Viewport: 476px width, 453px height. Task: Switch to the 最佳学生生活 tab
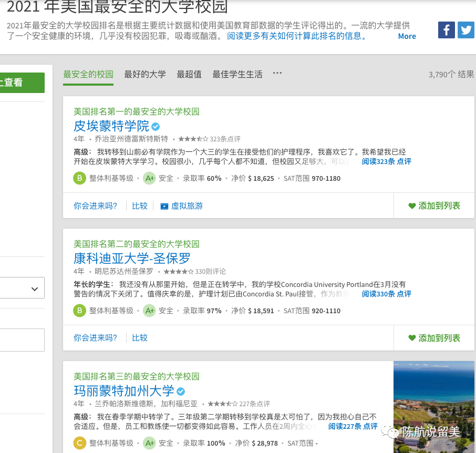[x=237, y=74]
